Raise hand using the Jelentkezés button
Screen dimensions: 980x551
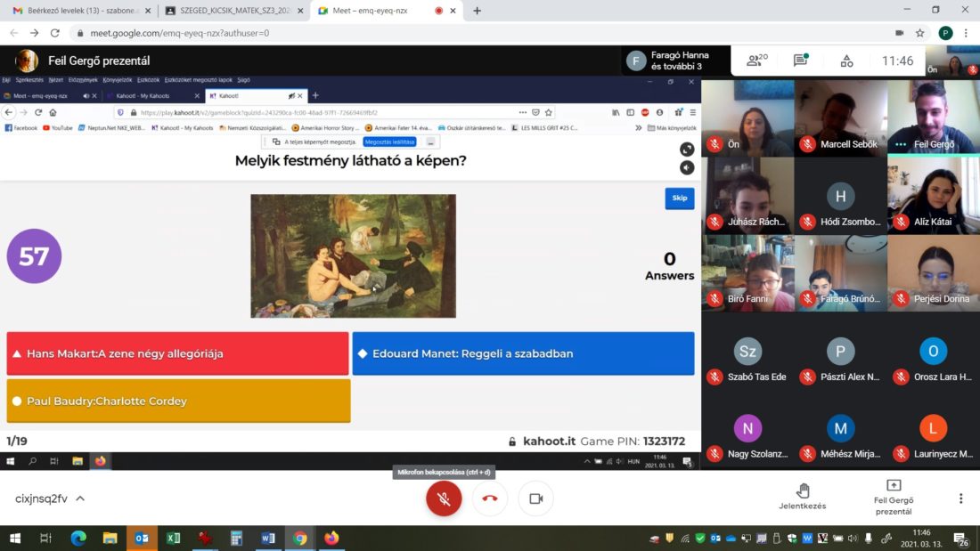click(x=803, y=497)
